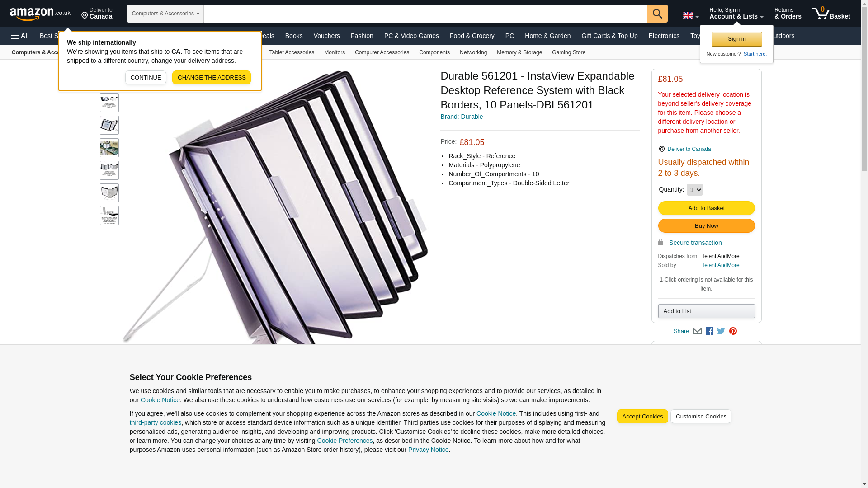868x488 pixels.
Task: Open the Quantity dropdown
Action: [x=694, y=190]
